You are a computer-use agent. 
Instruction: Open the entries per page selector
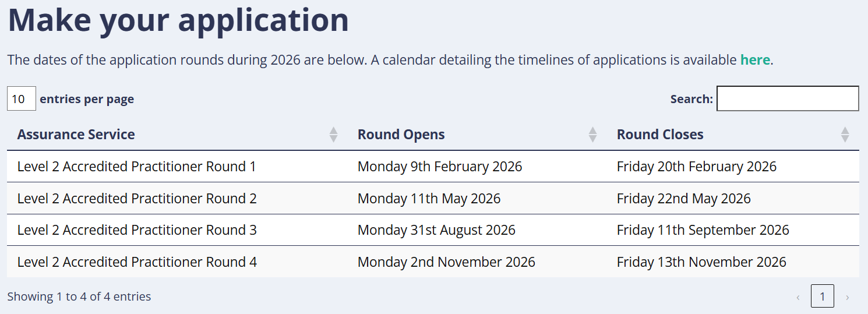point(22,99)
